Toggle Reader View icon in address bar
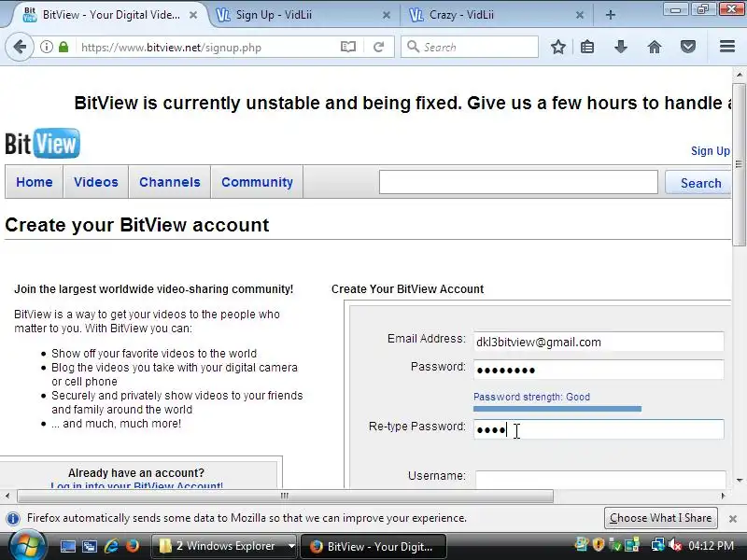The height and width of the screenshot is (560, 747). tap(348, 48)
